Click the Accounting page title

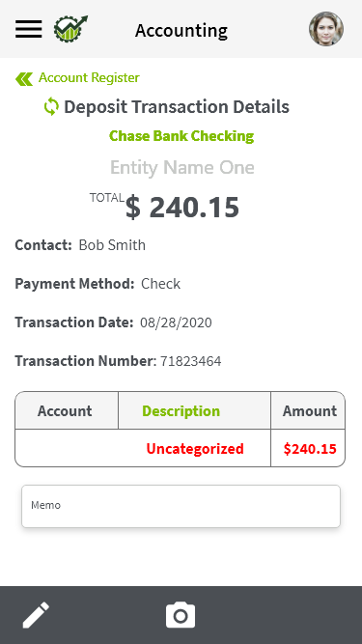pos(181,30)
